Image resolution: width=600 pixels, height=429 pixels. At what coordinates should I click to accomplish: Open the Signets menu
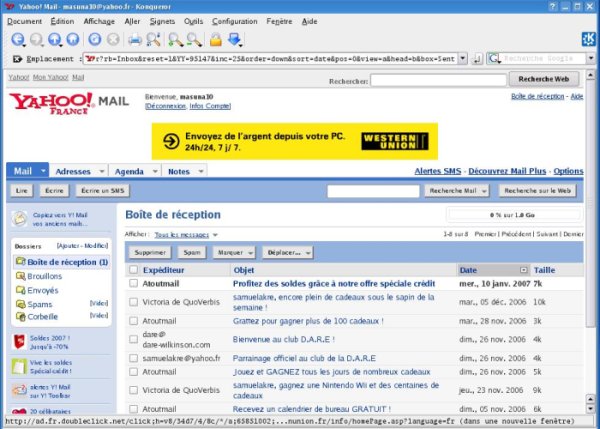162,21
